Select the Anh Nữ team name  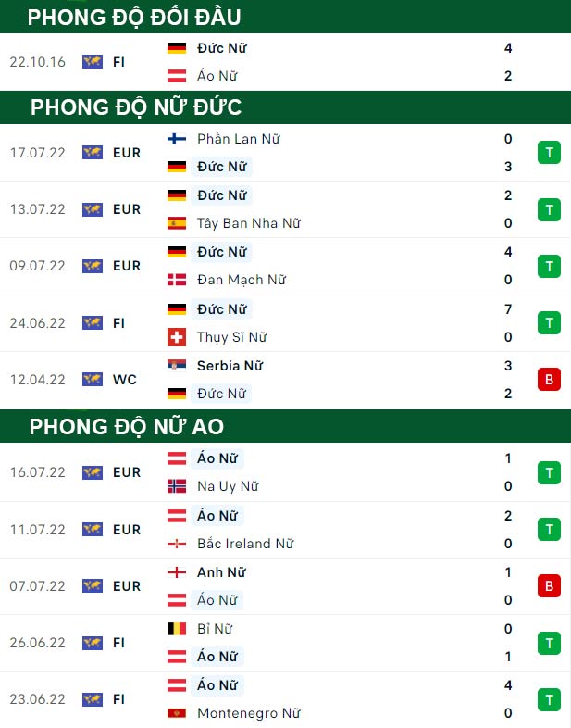pos(221,572)
